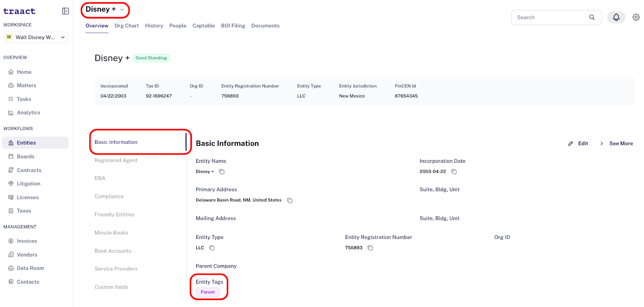This screenshot has height=307, width=644.
Task: Click the See More link
Action: pyautogui.click(x=621, y=144)
